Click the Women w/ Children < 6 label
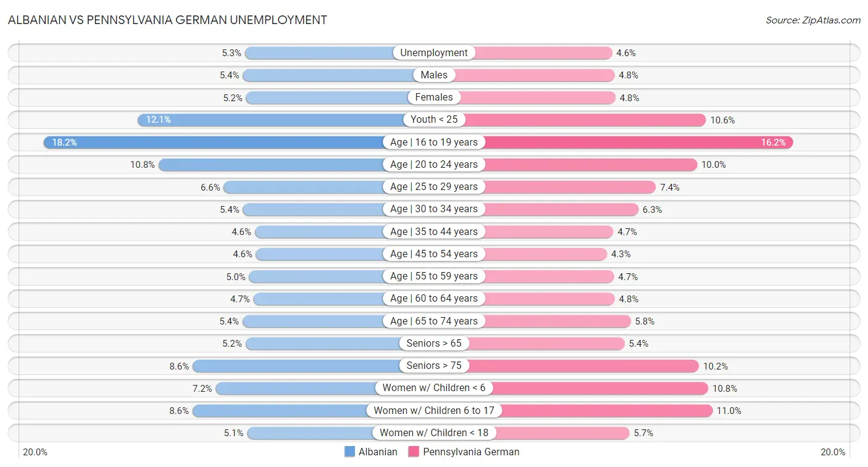This screenshot has width=868, height=467. coord(434,388)
